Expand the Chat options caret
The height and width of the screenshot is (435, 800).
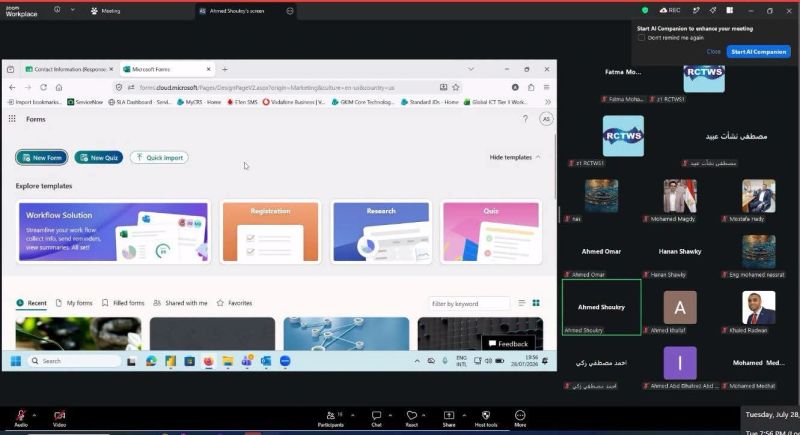(x=390, y=415)
